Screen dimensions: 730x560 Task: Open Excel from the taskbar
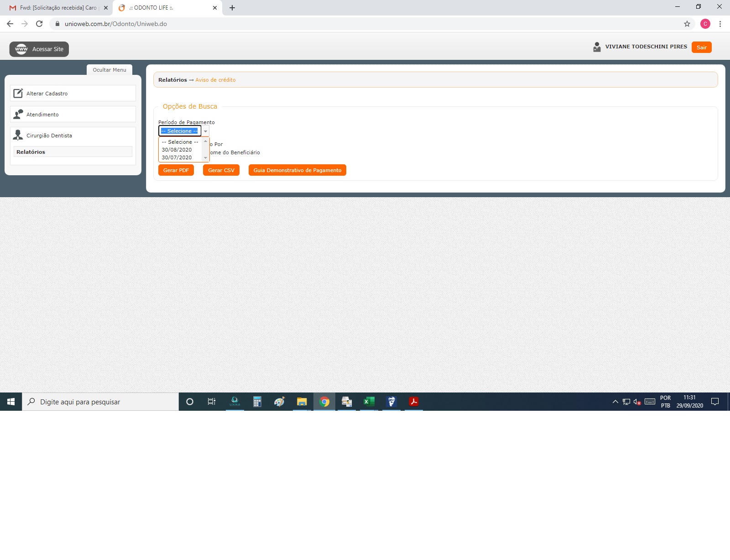pos(369,402)
